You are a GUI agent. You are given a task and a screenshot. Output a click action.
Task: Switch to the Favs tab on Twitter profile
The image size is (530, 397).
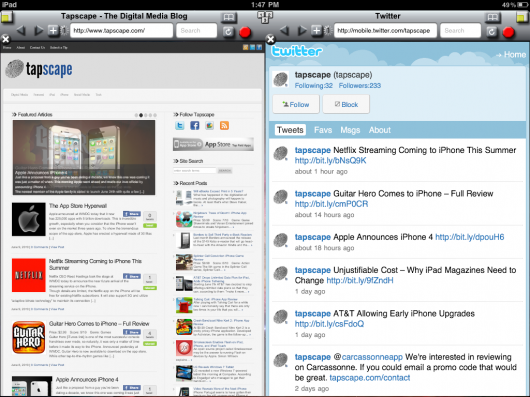coord(323,130)
